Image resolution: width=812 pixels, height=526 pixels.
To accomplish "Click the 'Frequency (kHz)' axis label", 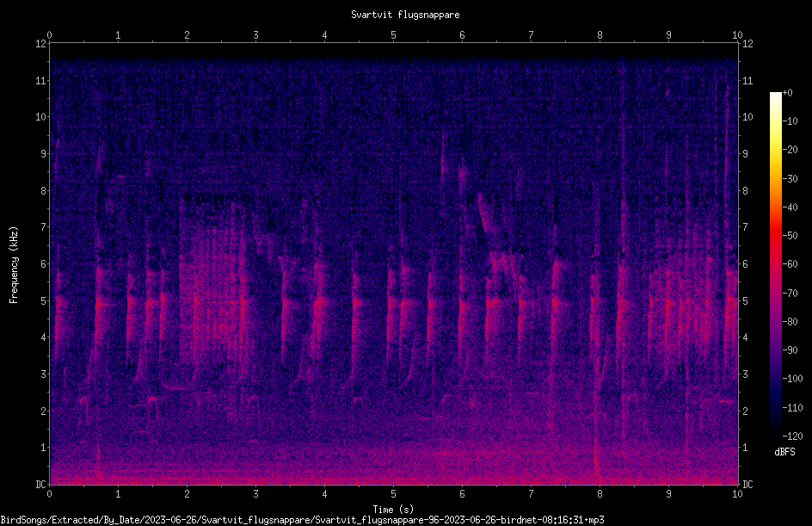I will click(x=14, y=265).
